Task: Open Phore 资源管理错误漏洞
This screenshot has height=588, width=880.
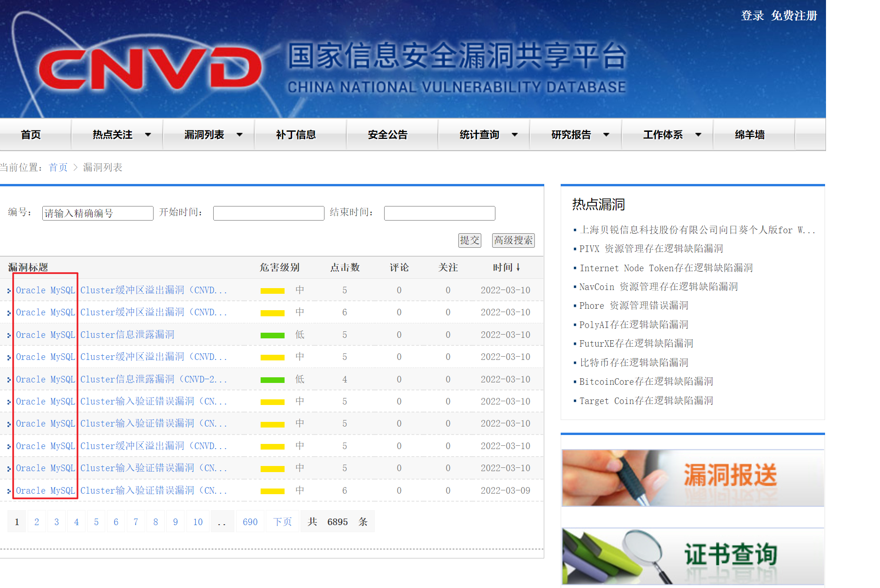Action: (x=634, y=305)
